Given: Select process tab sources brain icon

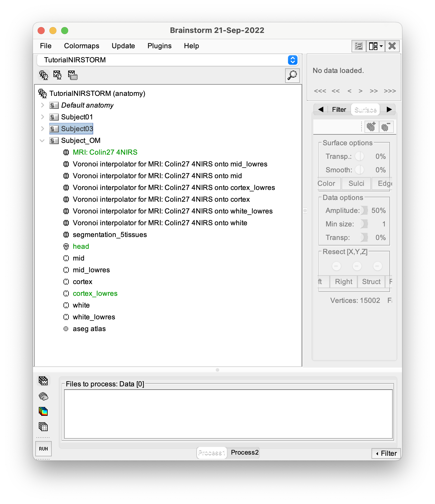Looking at the screenshot, I should point(43,396).
